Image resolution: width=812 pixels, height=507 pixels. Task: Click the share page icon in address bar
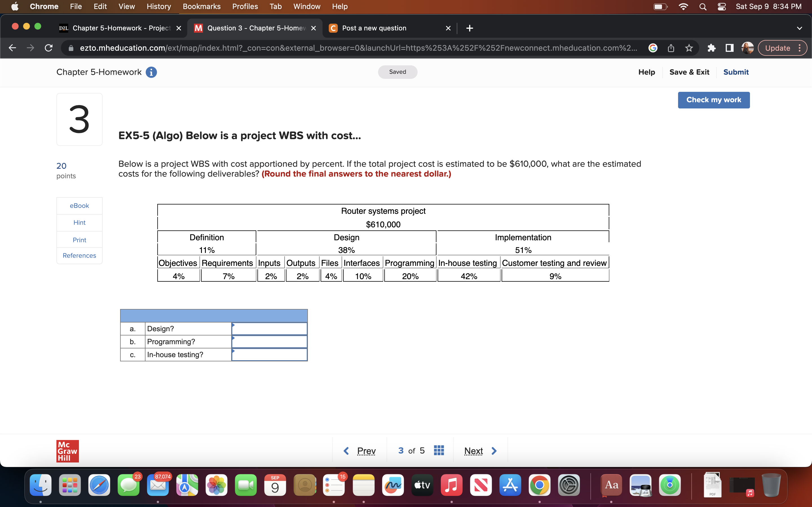point(671,48)
